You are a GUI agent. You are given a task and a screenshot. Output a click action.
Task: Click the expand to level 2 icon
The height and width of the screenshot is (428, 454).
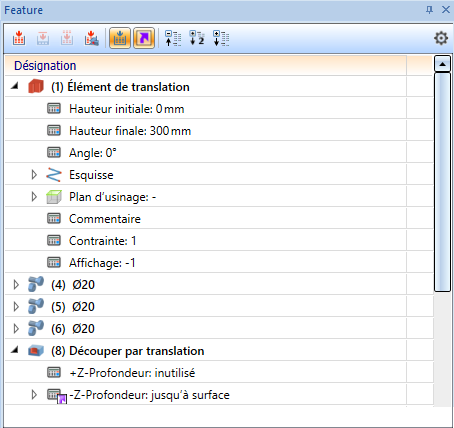point(197,38)
